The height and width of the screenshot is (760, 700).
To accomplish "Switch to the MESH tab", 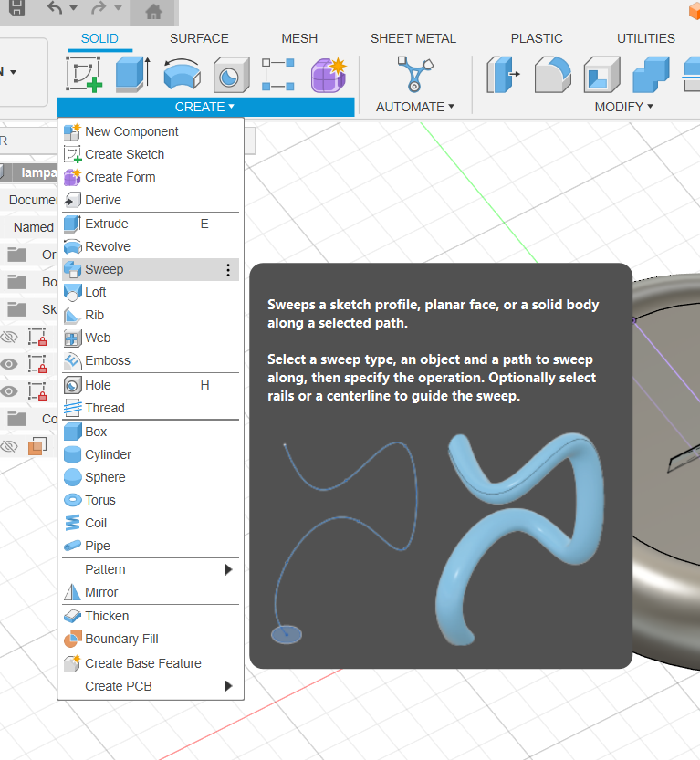I will (x=299, y=38).
